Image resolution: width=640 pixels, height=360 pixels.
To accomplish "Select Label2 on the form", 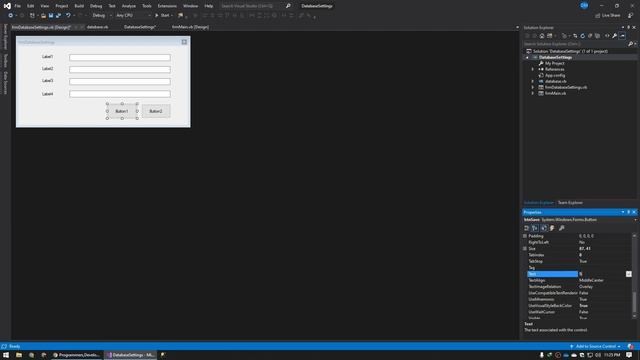I will [x=47, y=69].
